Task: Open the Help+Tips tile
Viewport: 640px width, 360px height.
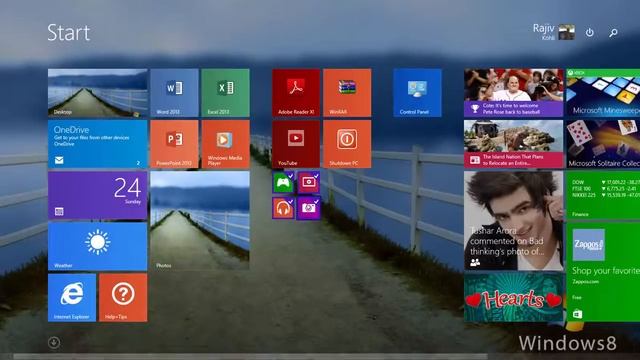Action: tap(123, 298)
